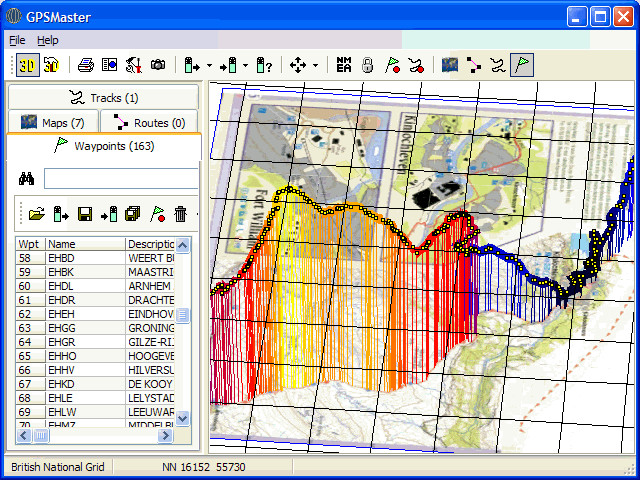Screen dimensions: 640x480
Task: Select waypoint row 69 EHLW
Action: pyautogui.click(x=96, y=412)
